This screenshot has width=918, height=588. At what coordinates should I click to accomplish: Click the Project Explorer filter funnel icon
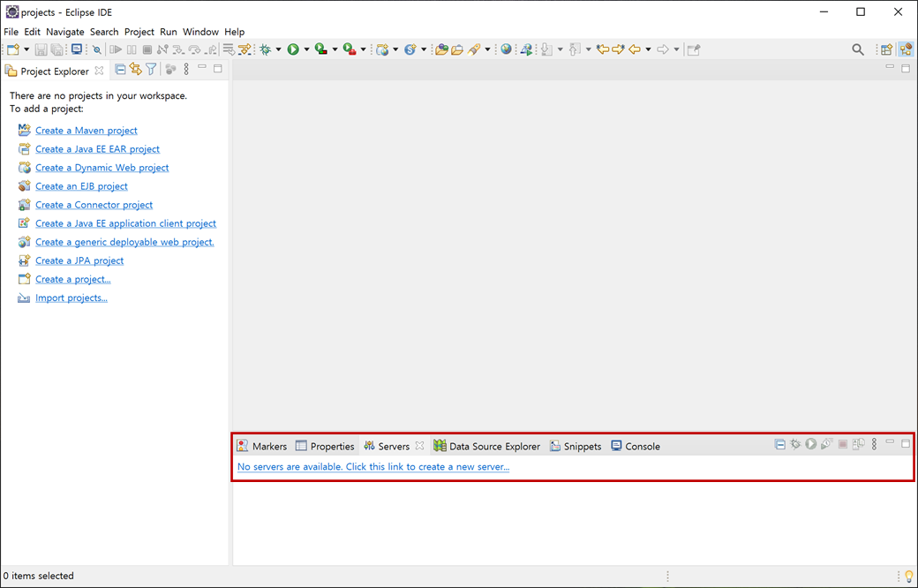pos(151,70)
